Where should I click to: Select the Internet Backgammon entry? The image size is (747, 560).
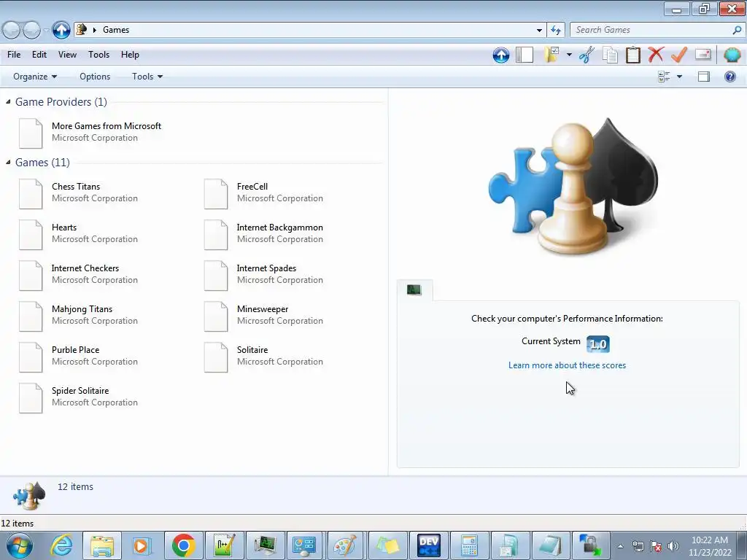(x=264, y=233)
